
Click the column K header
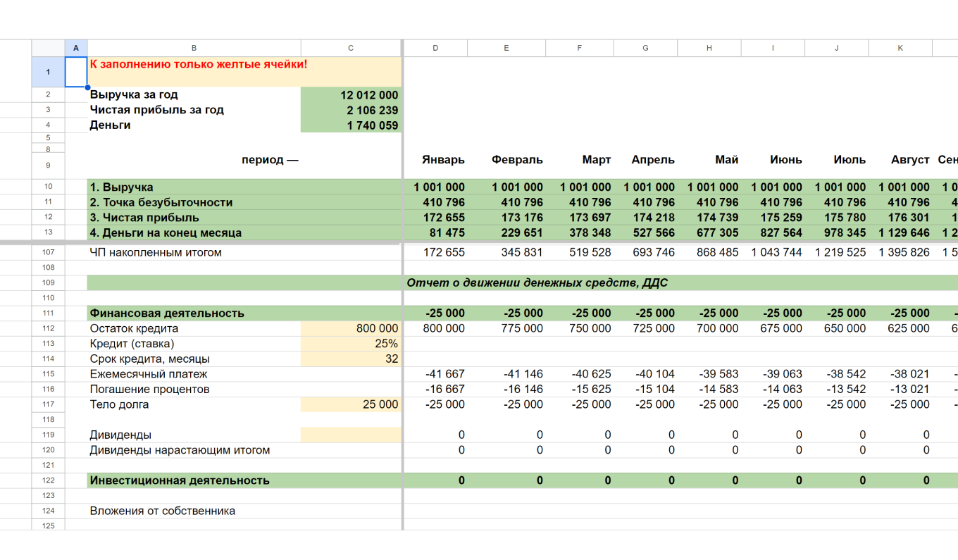[900, 48]
